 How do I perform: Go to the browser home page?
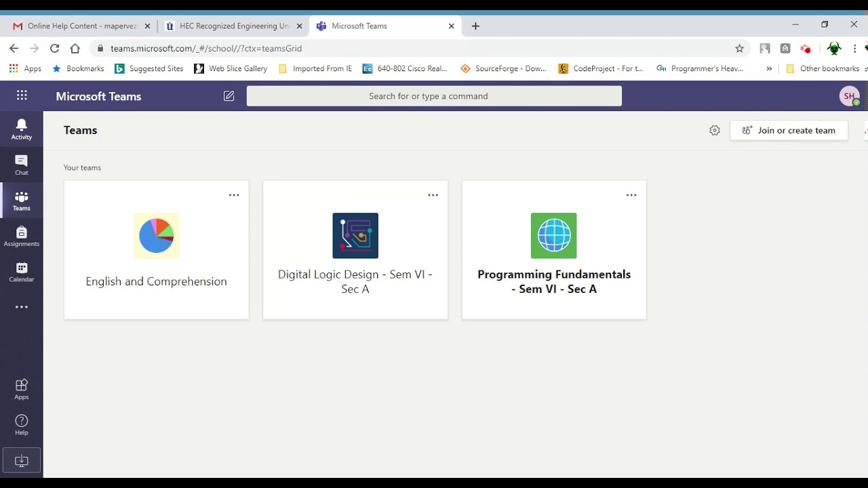click(75, 48)
